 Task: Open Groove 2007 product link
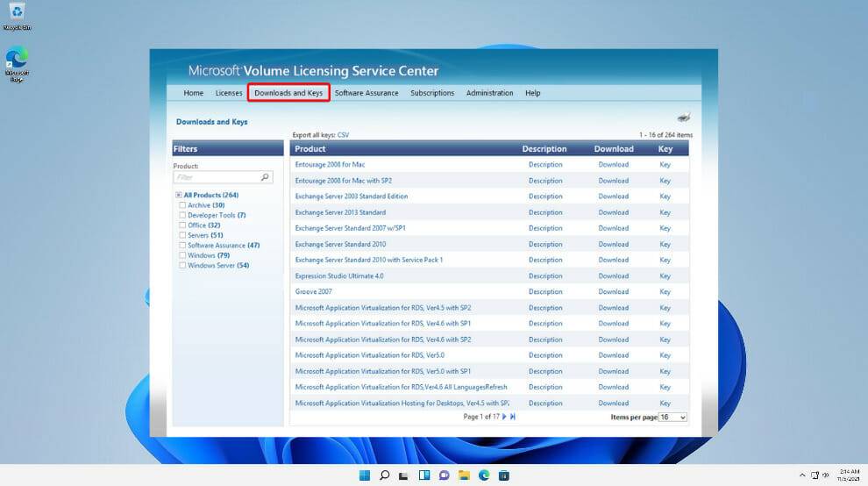[313, 291]
